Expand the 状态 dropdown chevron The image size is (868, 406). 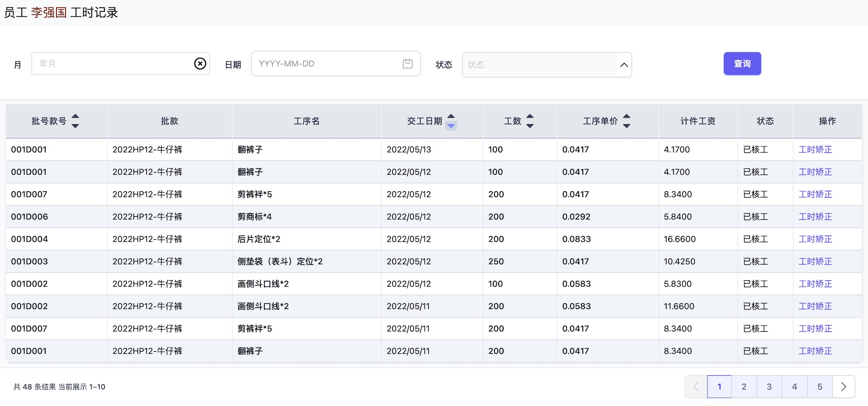pos(624,65)
